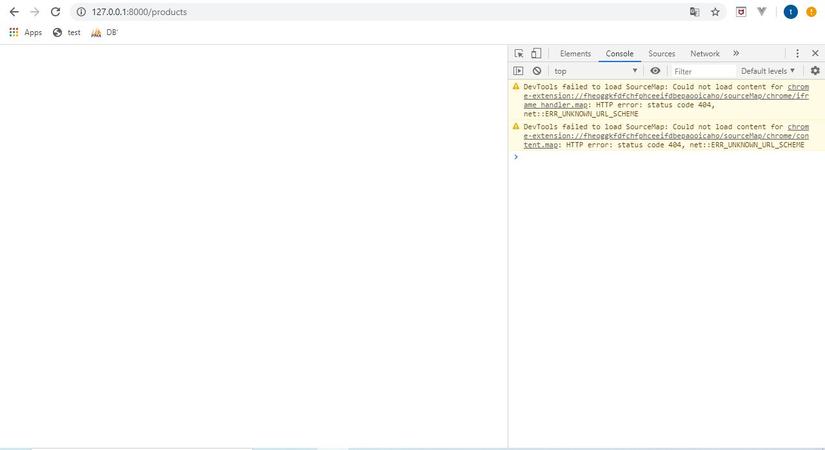Click the first warning triangle icon
The width and height of the screenshot is (825, 450).
516,86
